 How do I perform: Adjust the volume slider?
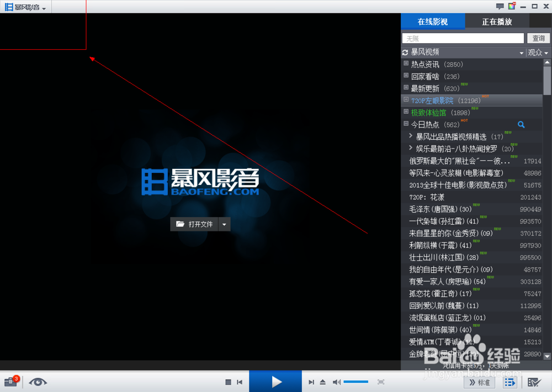pyautogui.click(x=355, y=382)
